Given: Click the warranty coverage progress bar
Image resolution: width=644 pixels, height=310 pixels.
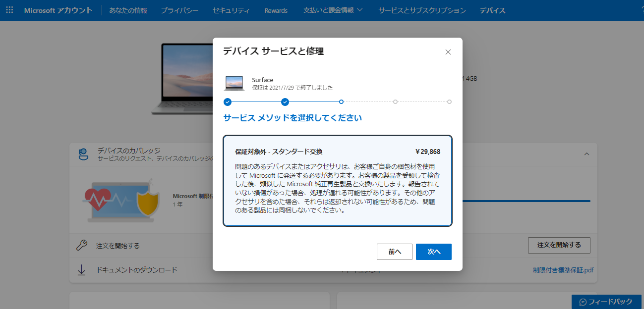Looking at the screenshot, I should (526, 201).
